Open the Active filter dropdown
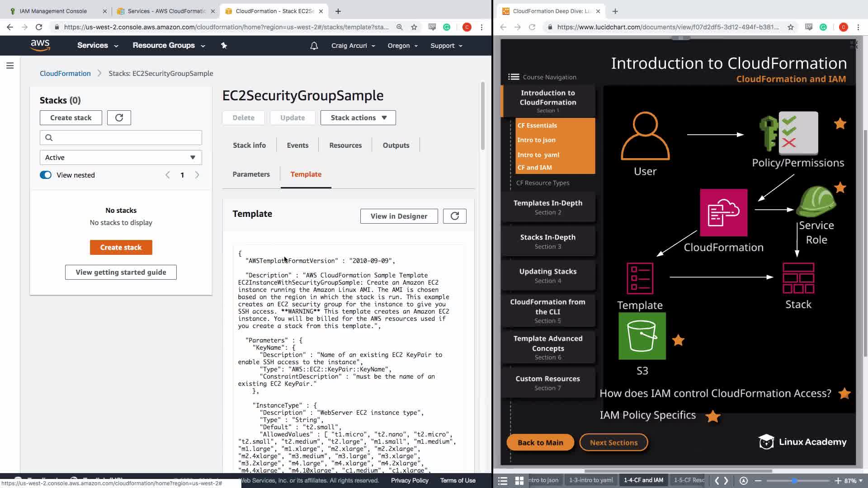This screenshot has width=868, height=488. [121, 157]
